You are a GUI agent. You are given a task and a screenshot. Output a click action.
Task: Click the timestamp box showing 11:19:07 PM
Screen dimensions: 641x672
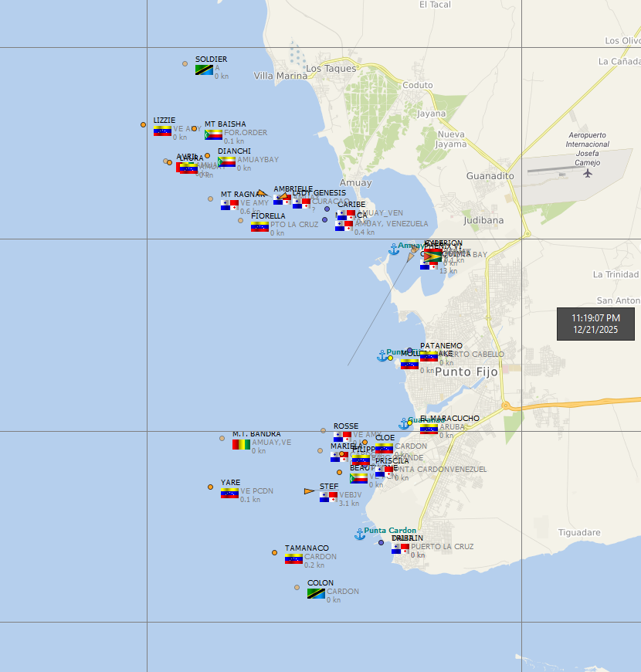click(x=595, y=324)
